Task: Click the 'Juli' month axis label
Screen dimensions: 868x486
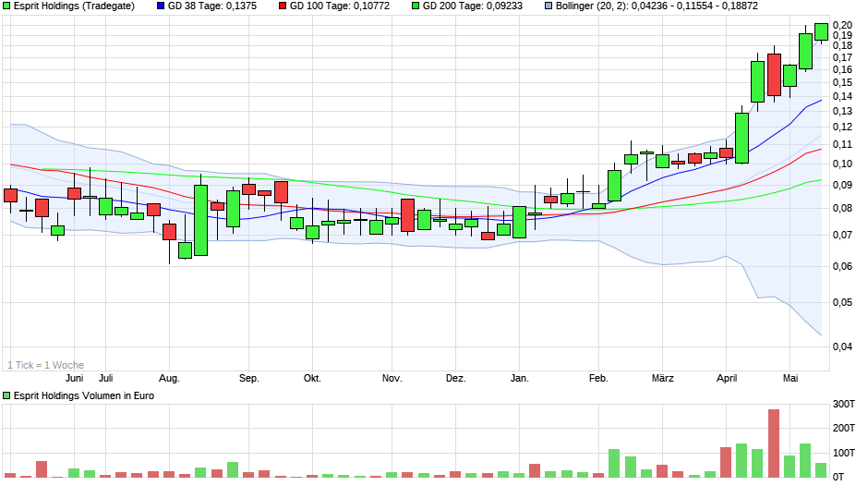Action: tap(106, 378)
